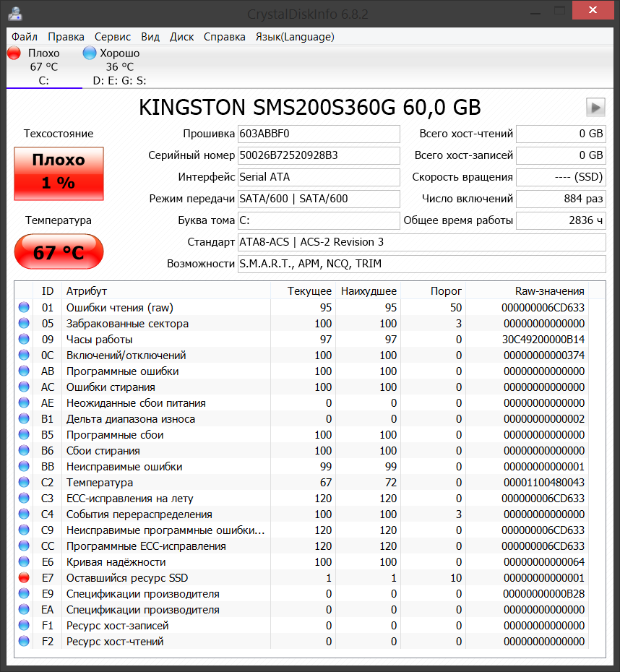Click blue status icon of row 05 Забракованные сектора
The width and height of the screenshot is (620, 672).
pyautogui.click(x=24, y=323)
